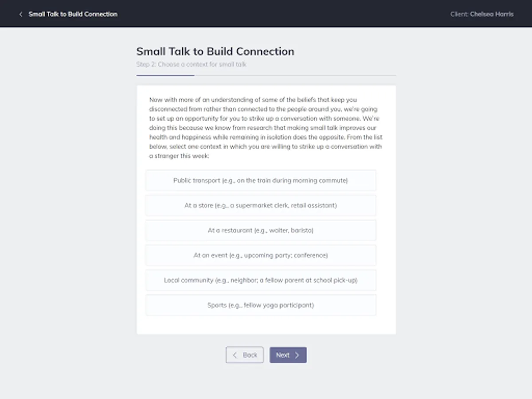
Task: Click the Client: Chelsea Harris label
Action: [x=482, y=14]
